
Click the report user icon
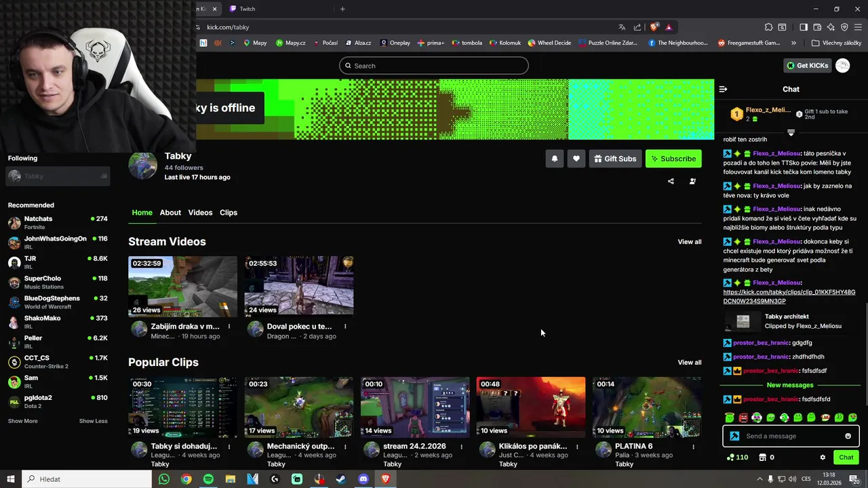click(x=692, y=181)
